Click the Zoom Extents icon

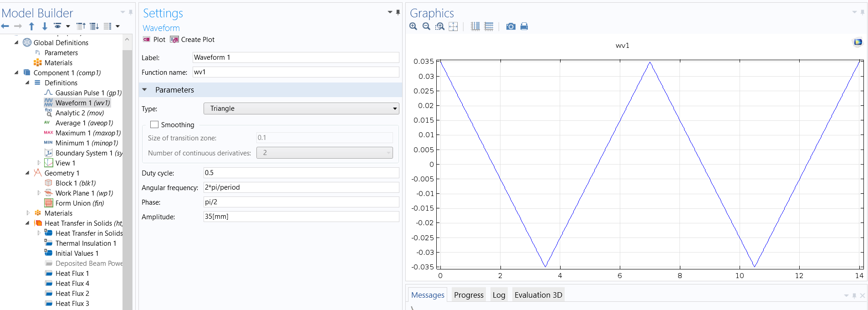point(453,26)
